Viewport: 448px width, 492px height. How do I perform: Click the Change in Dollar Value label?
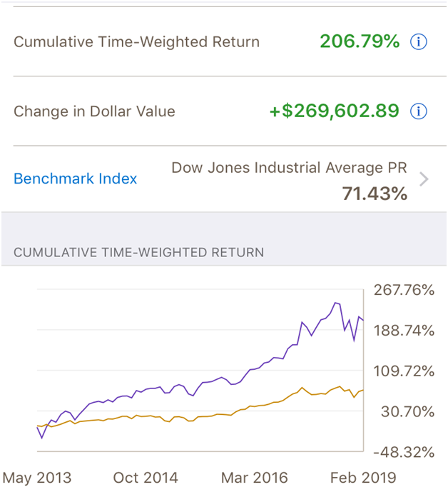pos(94,111)
